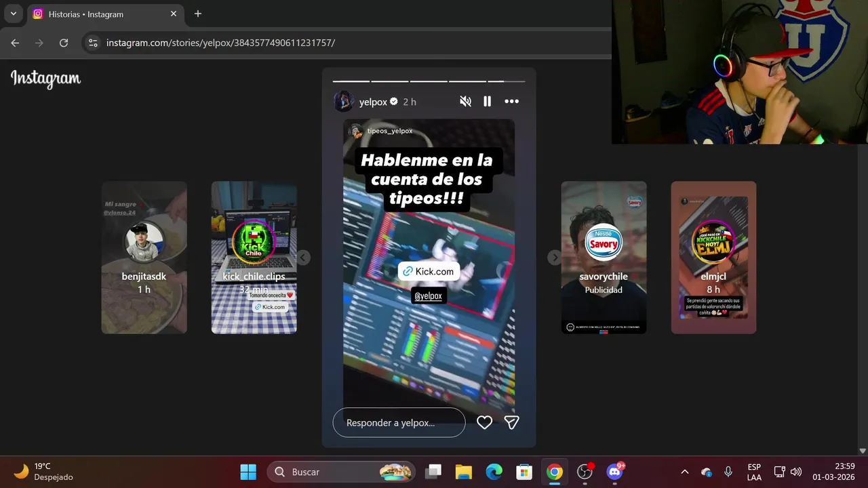This screenshot has height=488, width=868.
Task: Show hidden system tray icons
Action: [684, 472]
